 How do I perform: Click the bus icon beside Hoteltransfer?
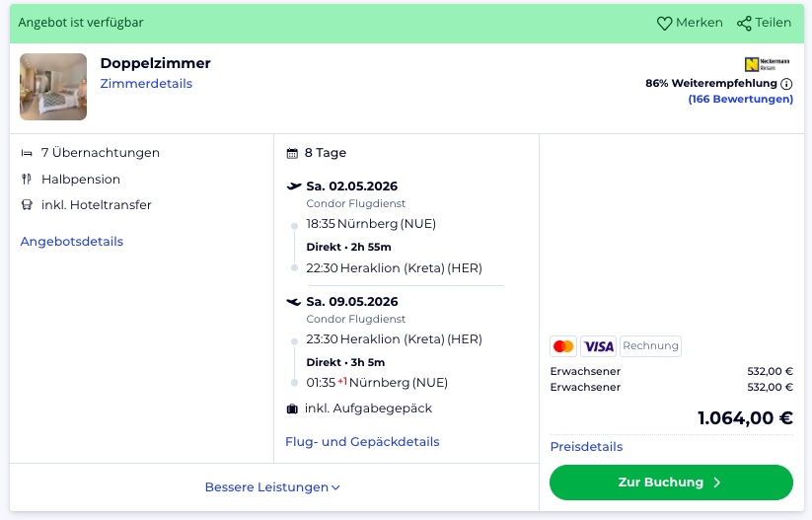(27, 205)
